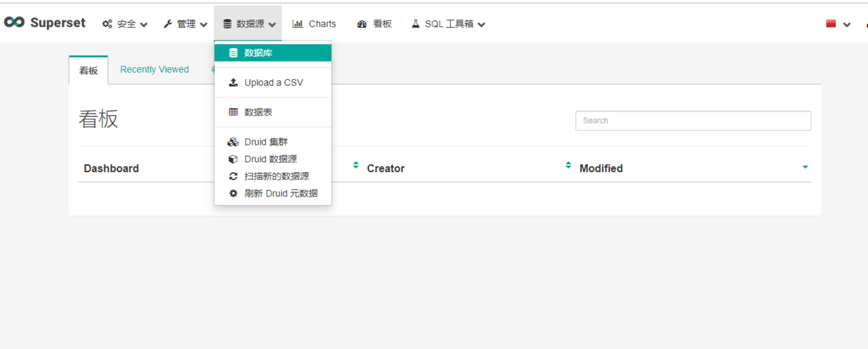Select 数据表 tables entry
The width and height of the screenshot is (868, 349).
[273, 112]
